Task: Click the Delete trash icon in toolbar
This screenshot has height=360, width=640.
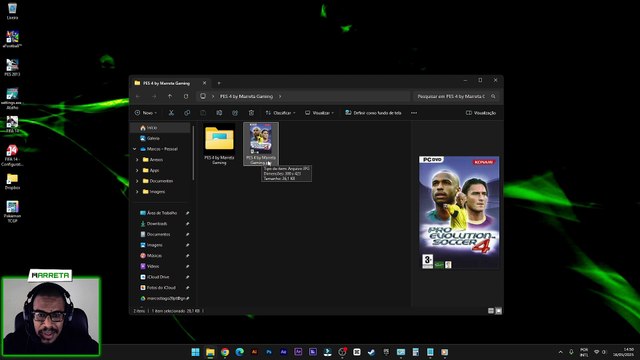Action: [x=251, y=113]
